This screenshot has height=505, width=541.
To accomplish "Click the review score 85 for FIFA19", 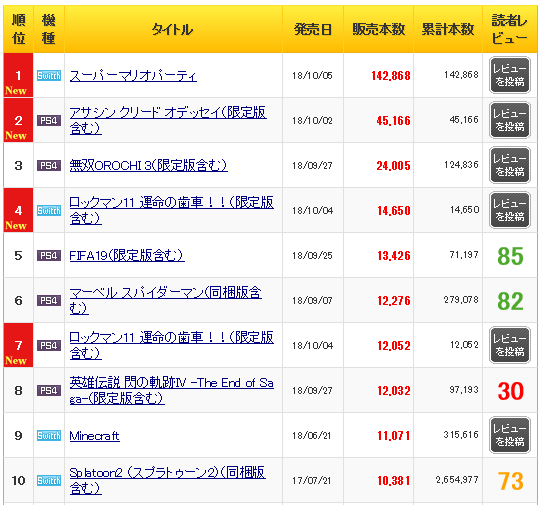I will (x=510, y=256).
